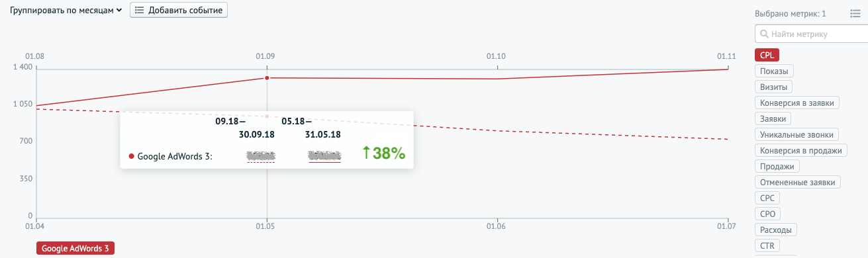Select the 'Конверсия в заявки' metric
This screenshot has height=258, width=868.
(x=798, y=103)
